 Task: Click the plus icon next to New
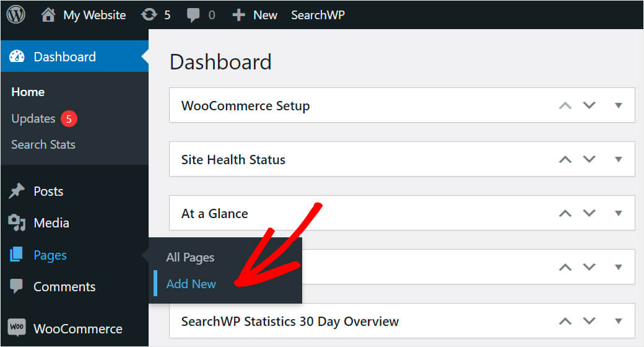point(238,15)
